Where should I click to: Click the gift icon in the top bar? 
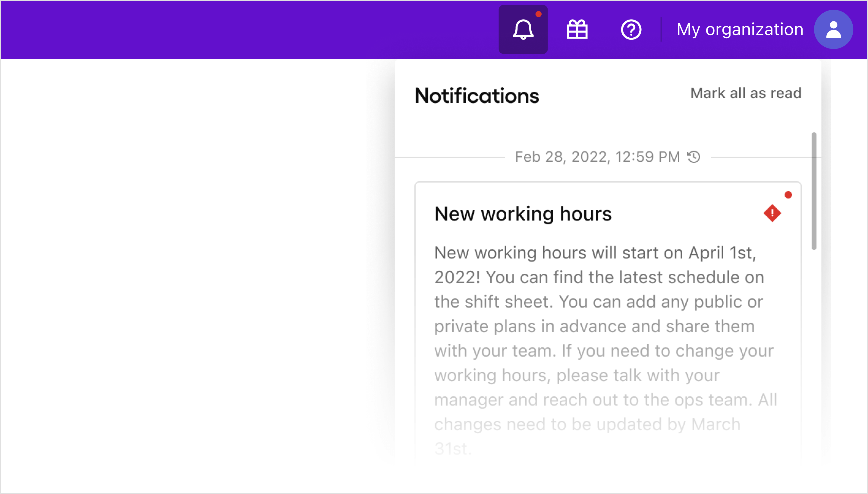point(577,30)
